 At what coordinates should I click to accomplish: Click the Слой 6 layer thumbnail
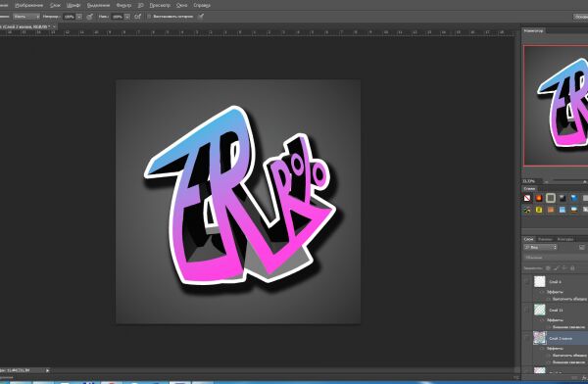540,281
